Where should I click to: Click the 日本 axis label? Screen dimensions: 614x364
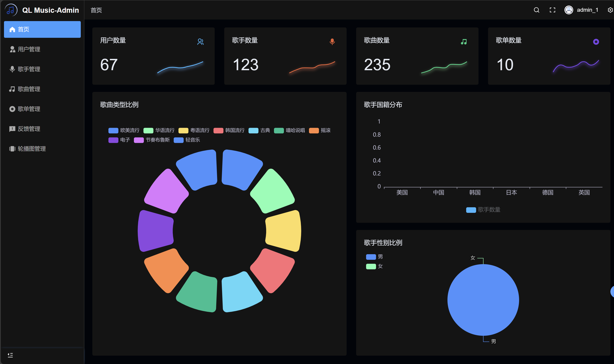pos(512,193)
